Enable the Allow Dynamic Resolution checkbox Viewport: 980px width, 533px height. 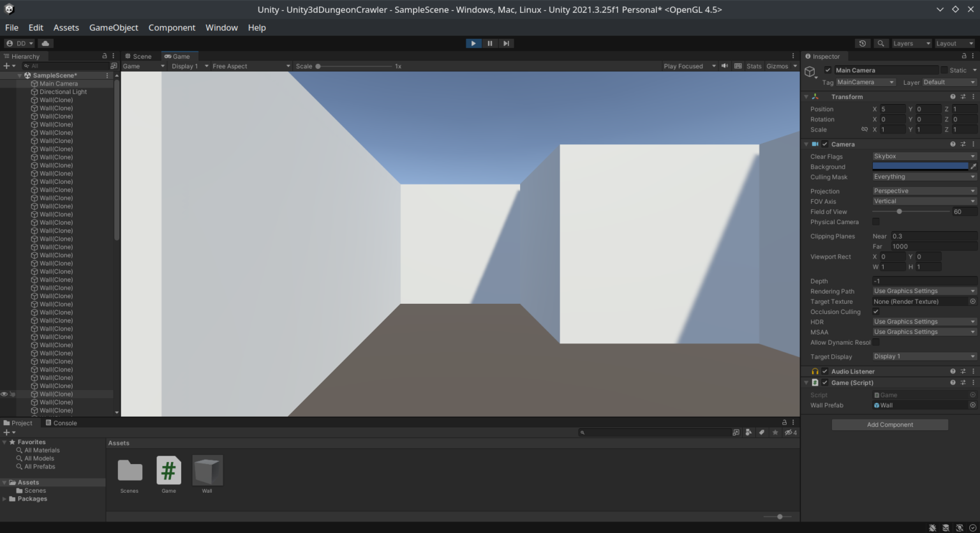tap(876, 342)
